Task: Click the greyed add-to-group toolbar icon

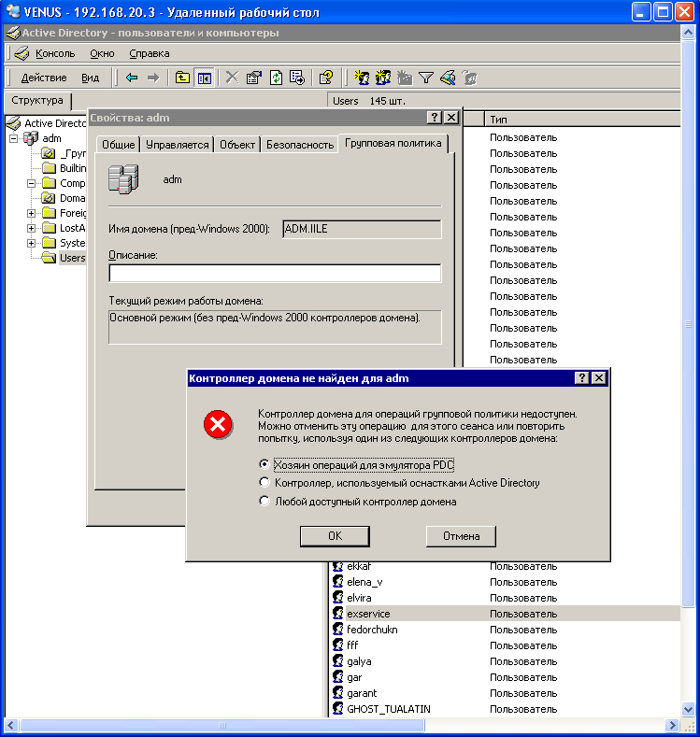Action: coord(469,78)
